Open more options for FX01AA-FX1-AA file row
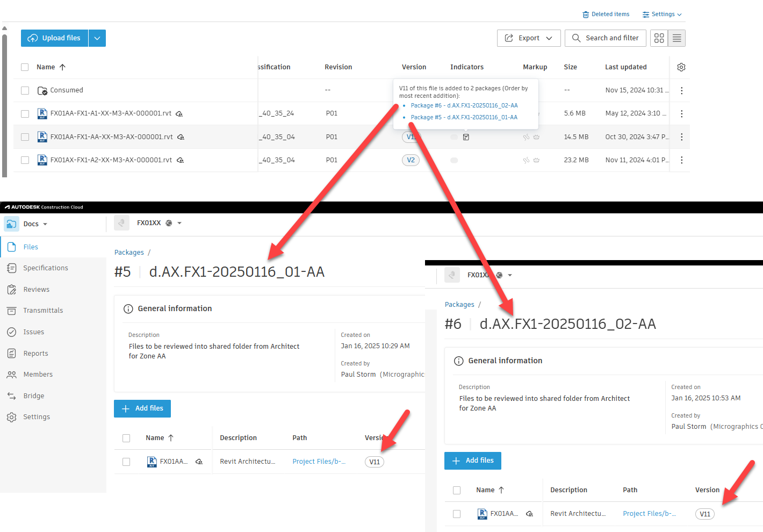The image size is (763, 532). pyautogui.click(x=682, y=137)
